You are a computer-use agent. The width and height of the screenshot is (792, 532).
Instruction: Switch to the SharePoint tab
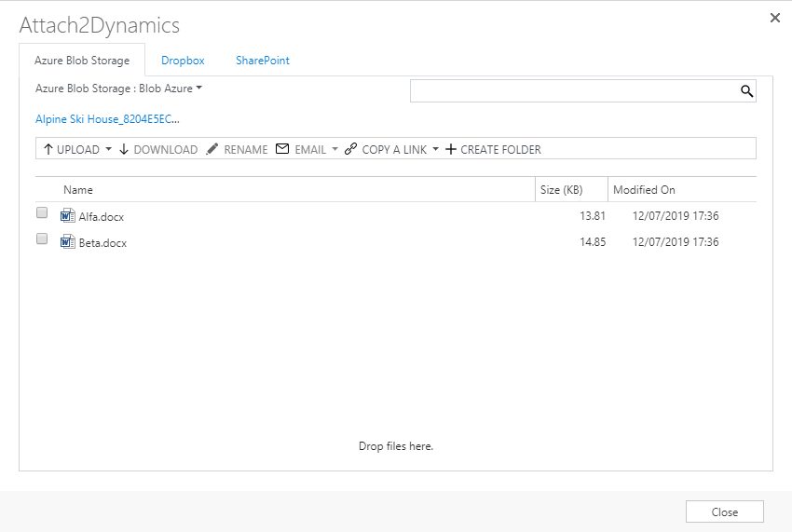[x=263, y=61]
